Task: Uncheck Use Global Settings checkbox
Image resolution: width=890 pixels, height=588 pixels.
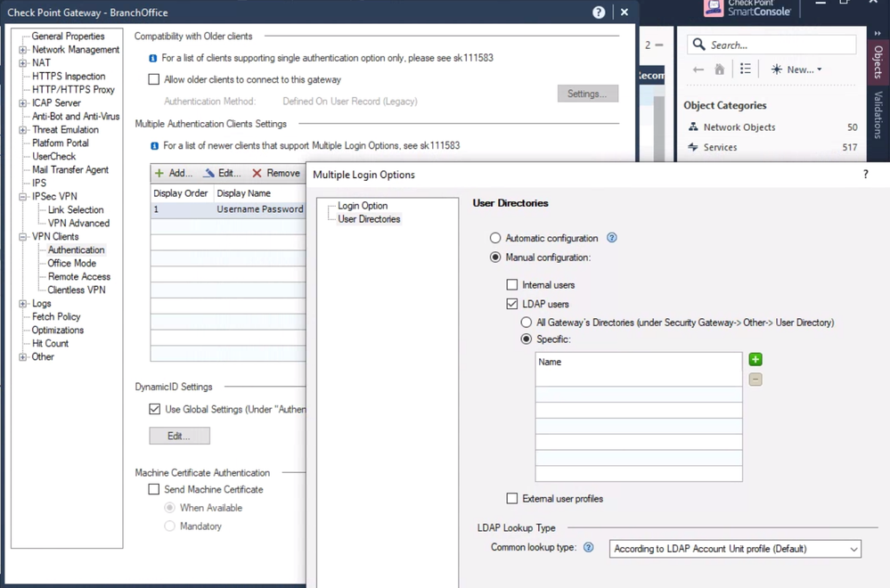Action: click(x=154, y=409)
